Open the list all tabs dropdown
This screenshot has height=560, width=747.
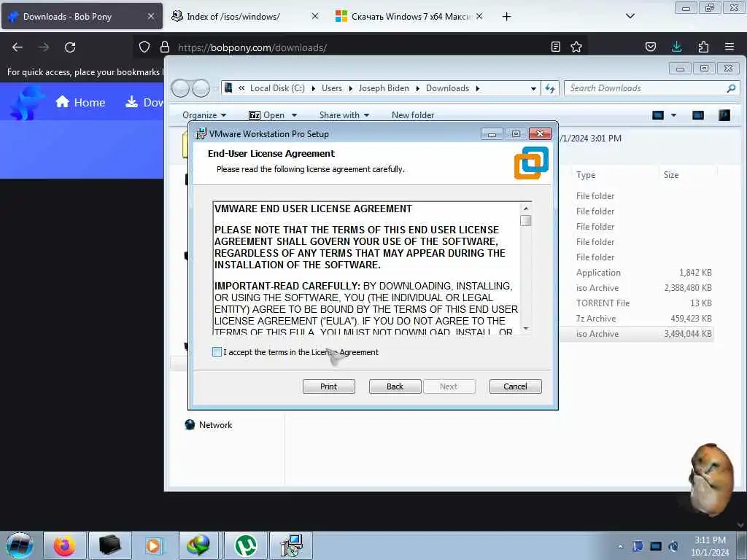coord(630,16)
